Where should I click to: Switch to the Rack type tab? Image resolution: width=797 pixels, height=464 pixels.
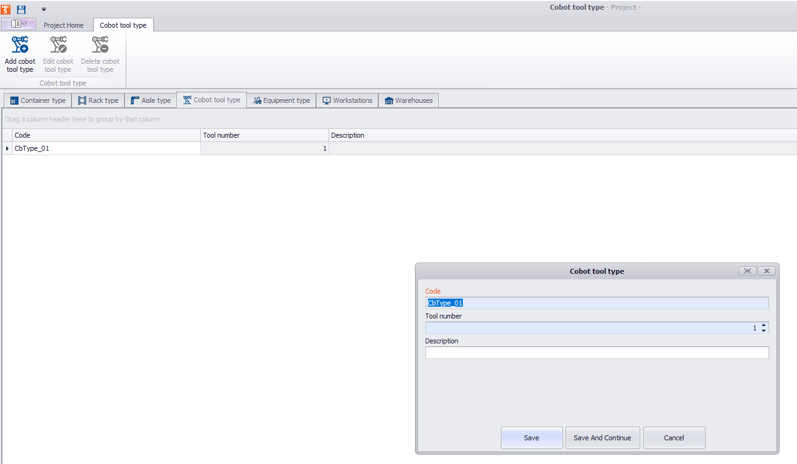point(98,101)
